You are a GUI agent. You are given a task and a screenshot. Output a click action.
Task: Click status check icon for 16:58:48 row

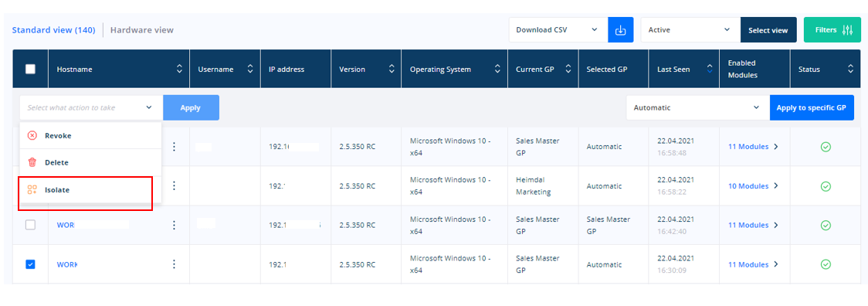click(826, 147)
